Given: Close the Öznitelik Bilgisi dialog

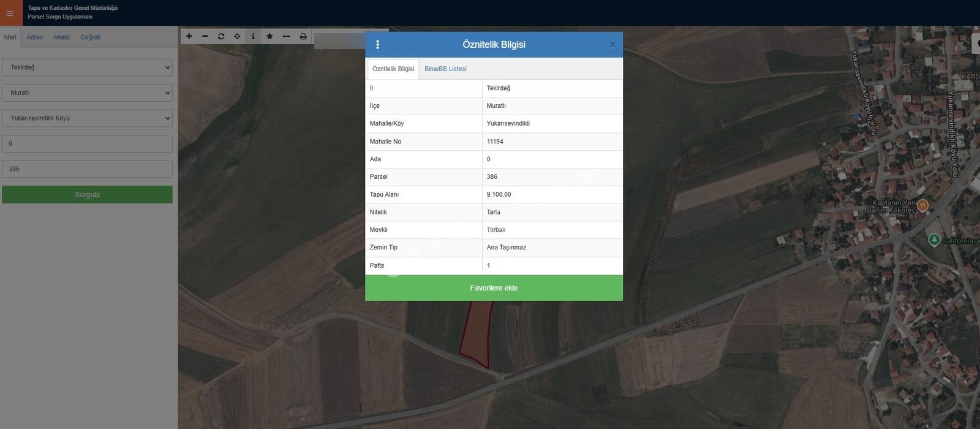Looking at the screenshot, I should click(612, 45).
